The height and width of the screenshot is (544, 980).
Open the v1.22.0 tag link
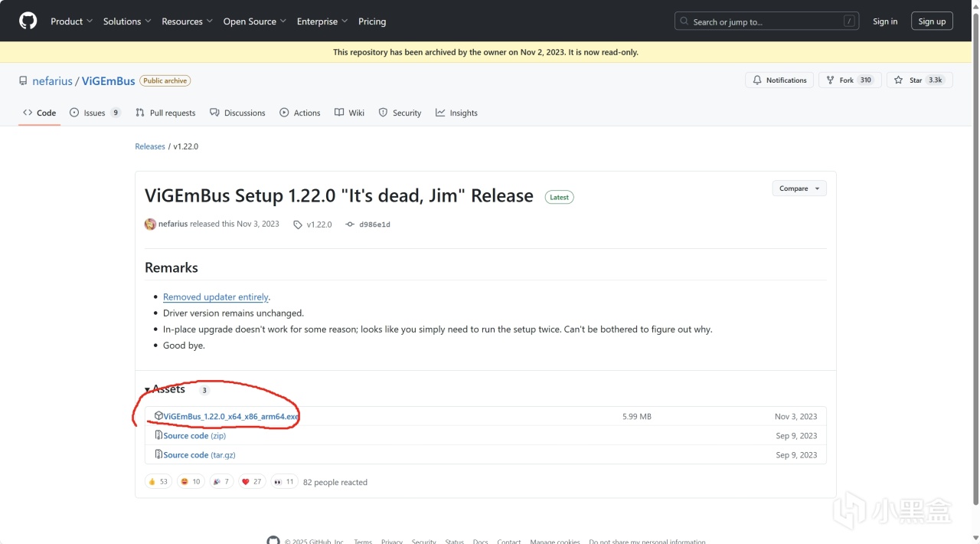coord(312,224)
